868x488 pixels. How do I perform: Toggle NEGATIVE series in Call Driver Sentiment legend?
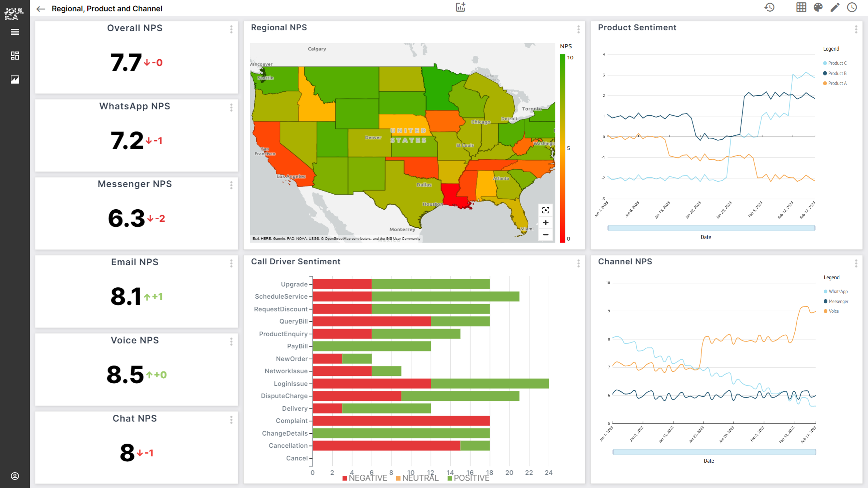tap(368, 478)
